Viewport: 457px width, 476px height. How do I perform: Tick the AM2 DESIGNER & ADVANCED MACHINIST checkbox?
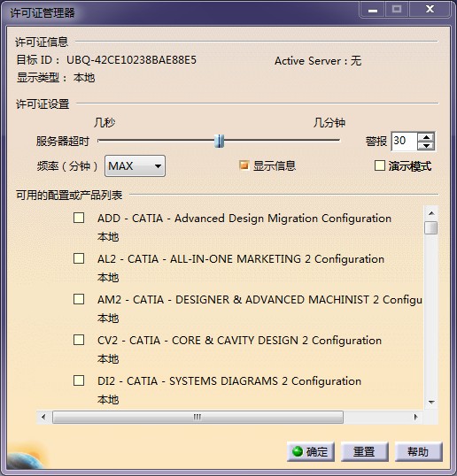[79, 299]
